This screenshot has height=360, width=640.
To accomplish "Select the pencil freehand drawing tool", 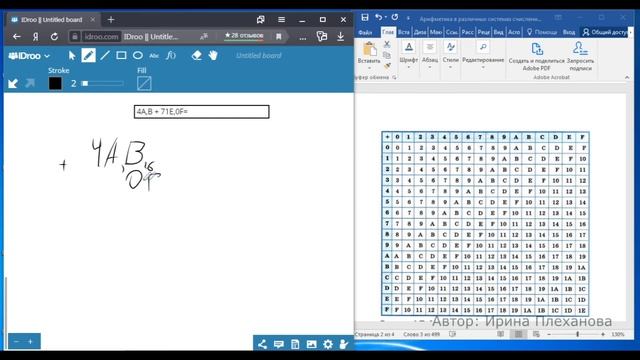I will point(89,55).
